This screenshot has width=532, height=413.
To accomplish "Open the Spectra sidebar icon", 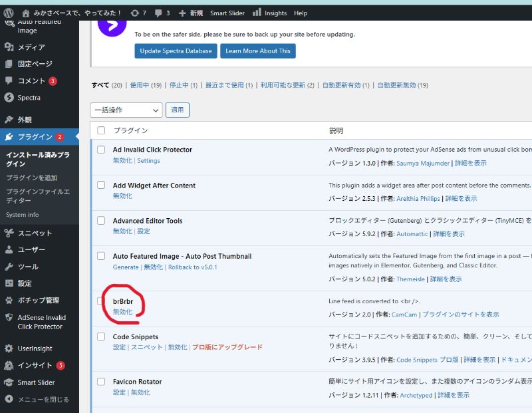I will (x=9, y=98).
